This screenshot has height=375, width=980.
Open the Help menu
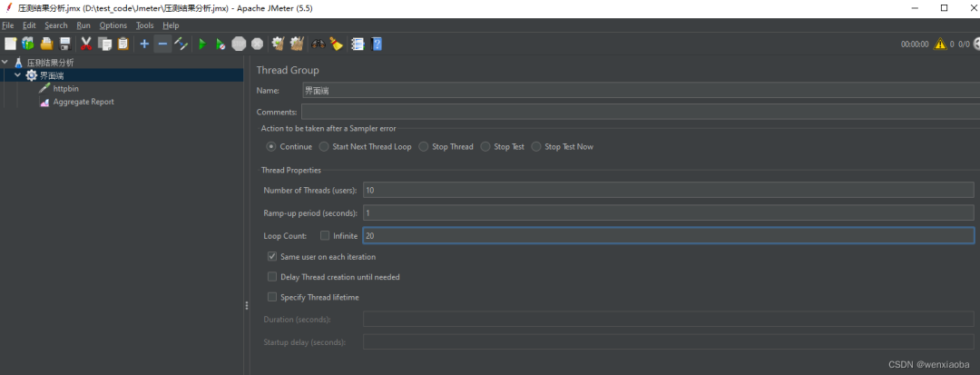[x=171, y=25]
